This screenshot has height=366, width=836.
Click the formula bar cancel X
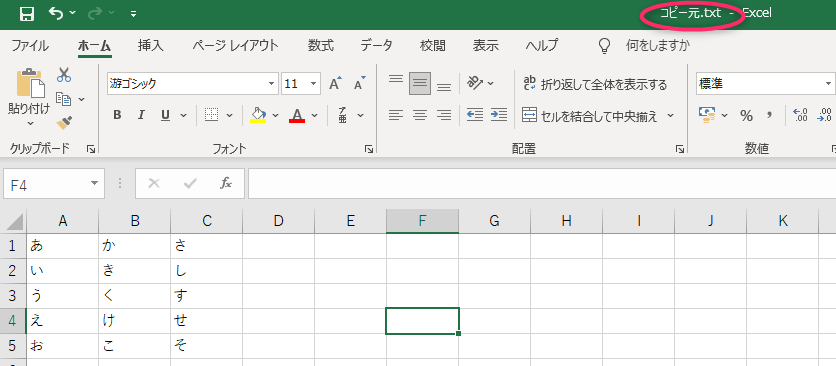click(x=154, y=184)
